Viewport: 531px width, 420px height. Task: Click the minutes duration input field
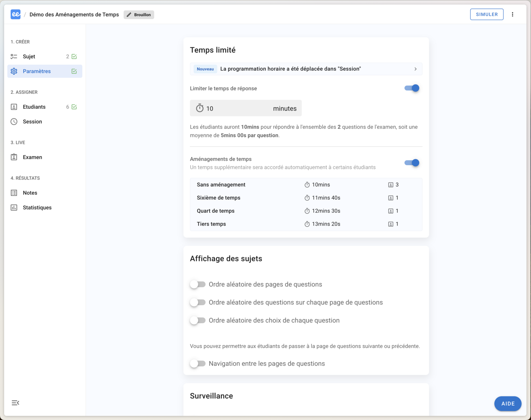click(239, 108)
